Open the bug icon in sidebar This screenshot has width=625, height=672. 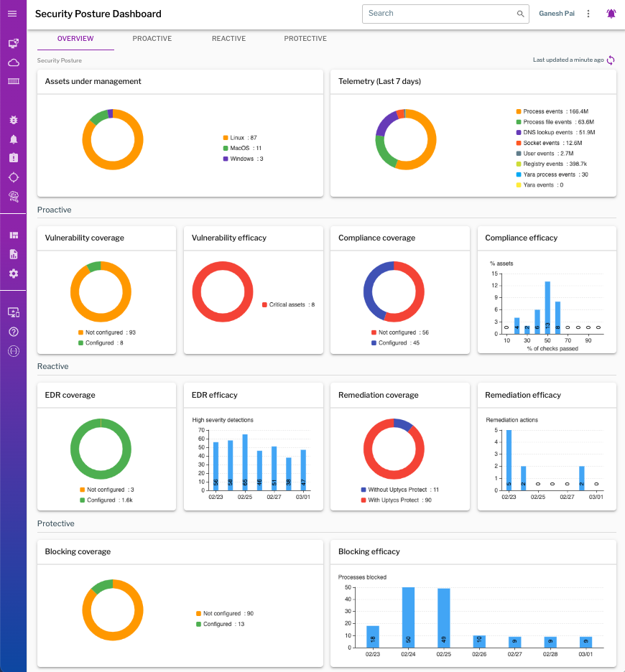[13, 120]
